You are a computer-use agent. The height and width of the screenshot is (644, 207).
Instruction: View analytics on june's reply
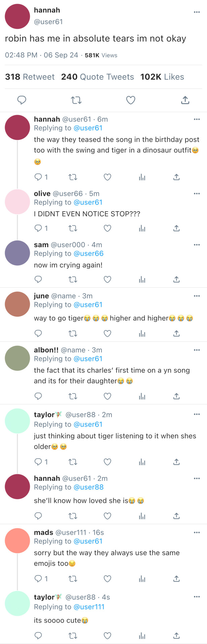(x=142, y=333)
